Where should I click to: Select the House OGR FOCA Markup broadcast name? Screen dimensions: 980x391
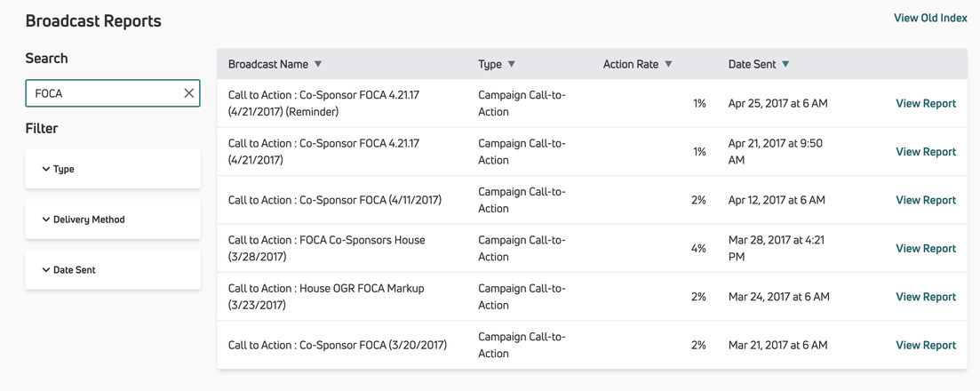325,289
